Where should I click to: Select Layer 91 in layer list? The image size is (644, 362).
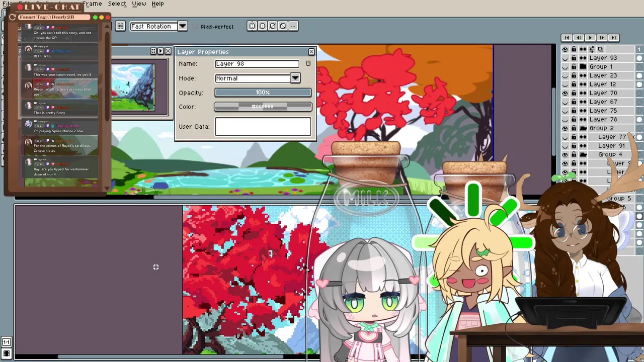611,146
